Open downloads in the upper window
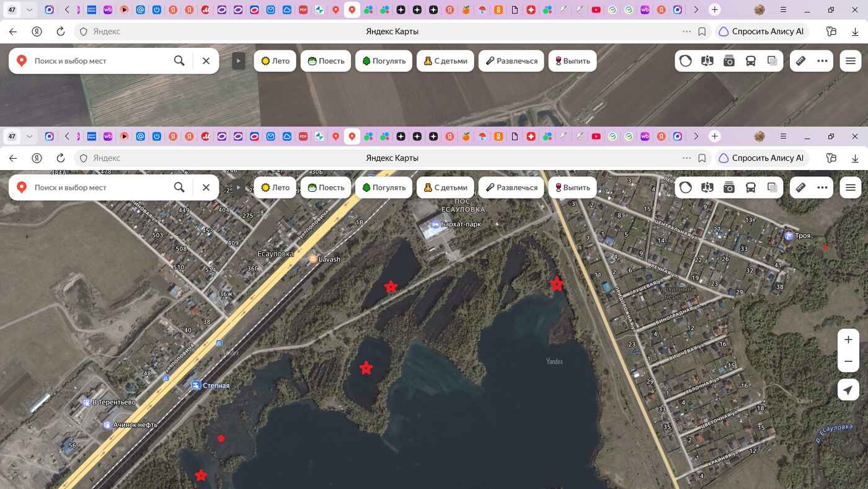This screenshot has height=489, width=868. (855, 31)
